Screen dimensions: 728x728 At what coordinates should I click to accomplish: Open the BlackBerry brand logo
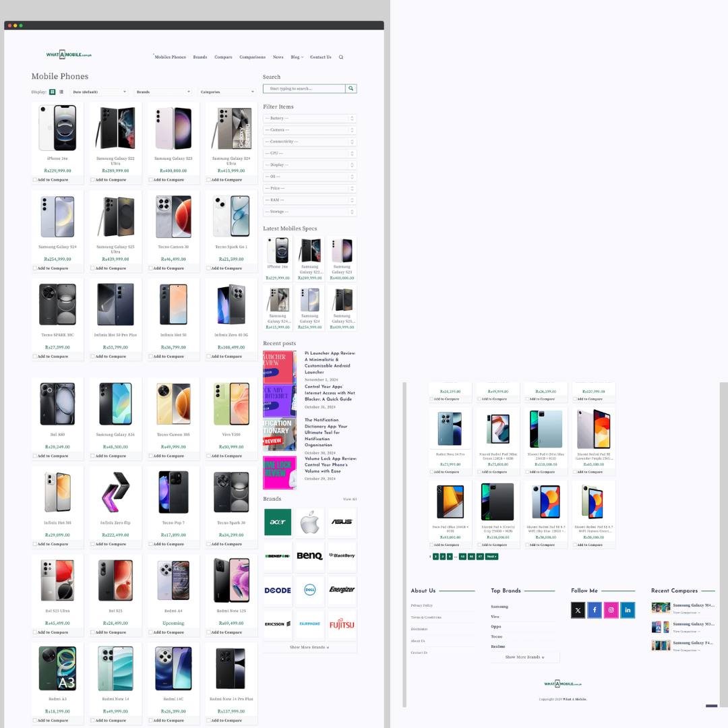342,555
